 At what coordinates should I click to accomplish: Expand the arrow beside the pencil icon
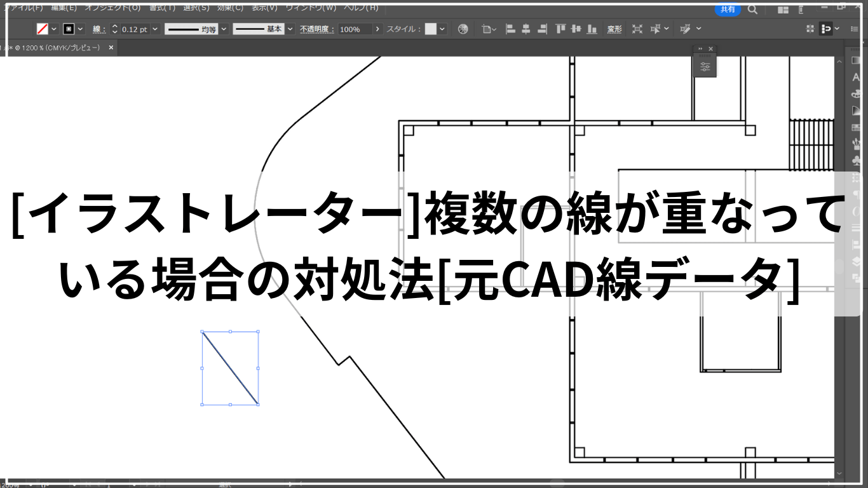click(x=699, y=29)
